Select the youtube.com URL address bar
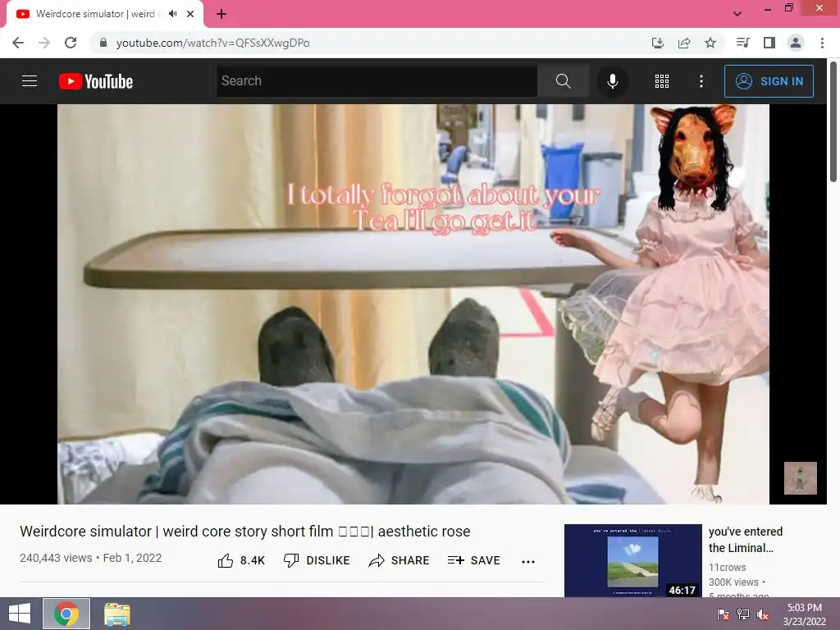The image size is (840, 630). 370,43
